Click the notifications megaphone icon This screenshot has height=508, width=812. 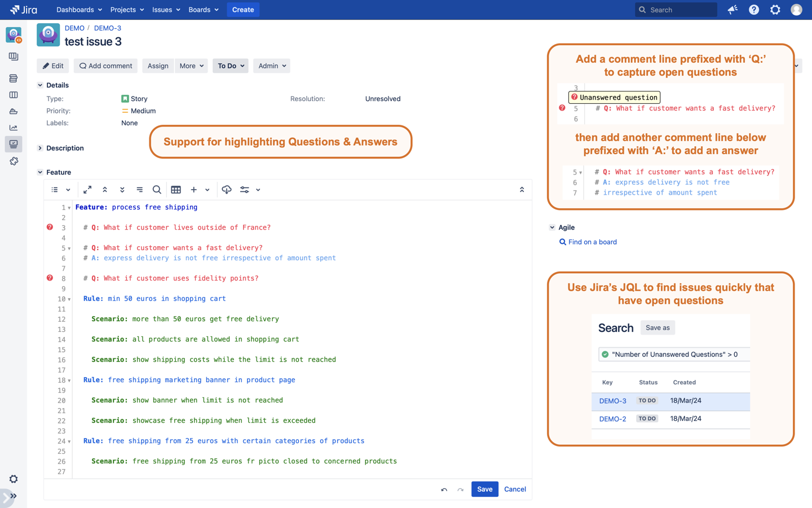pyautogui.click(x=732, y=10)
